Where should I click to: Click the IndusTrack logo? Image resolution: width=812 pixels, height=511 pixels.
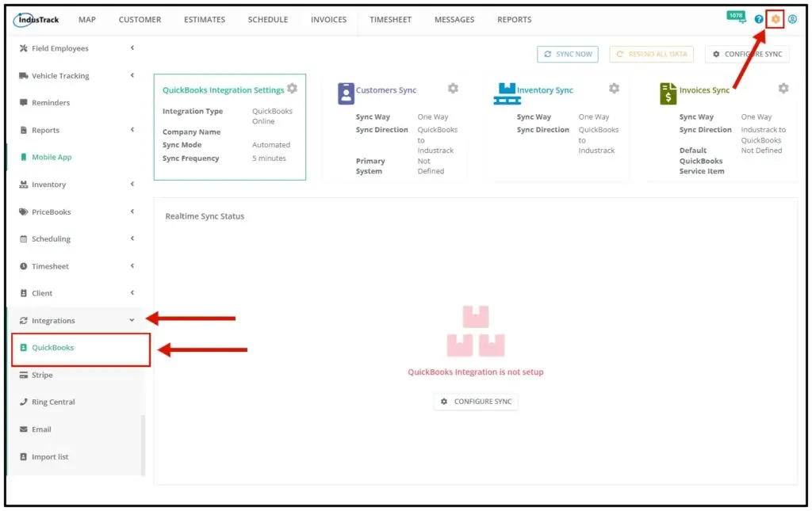(x=36, y=20)
